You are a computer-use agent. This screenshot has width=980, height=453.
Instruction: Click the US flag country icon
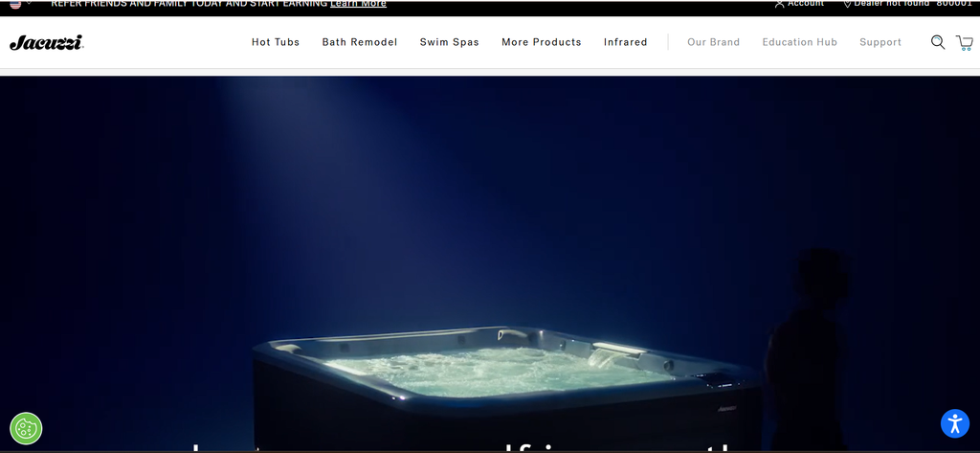(15, 4)
